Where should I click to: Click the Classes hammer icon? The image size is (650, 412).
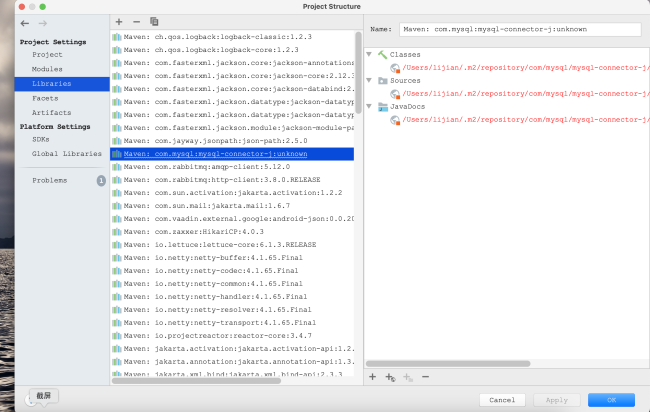(383, 54)
